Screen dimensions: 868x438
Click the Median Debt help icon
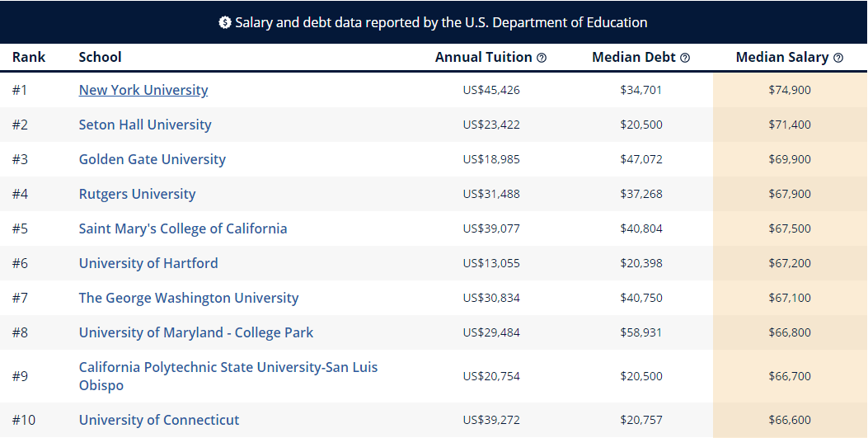click(685, 58)
